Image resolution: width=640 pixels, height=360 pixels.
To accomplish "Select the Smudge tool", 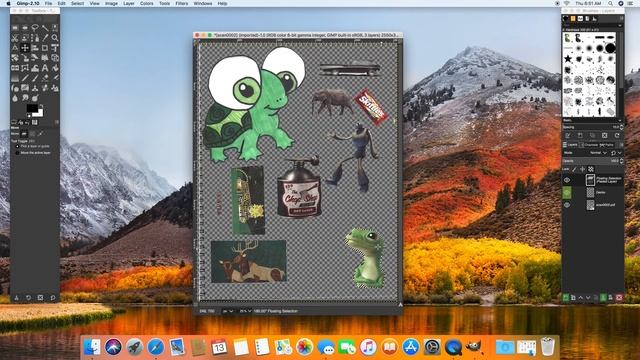I will pos(25,98).
